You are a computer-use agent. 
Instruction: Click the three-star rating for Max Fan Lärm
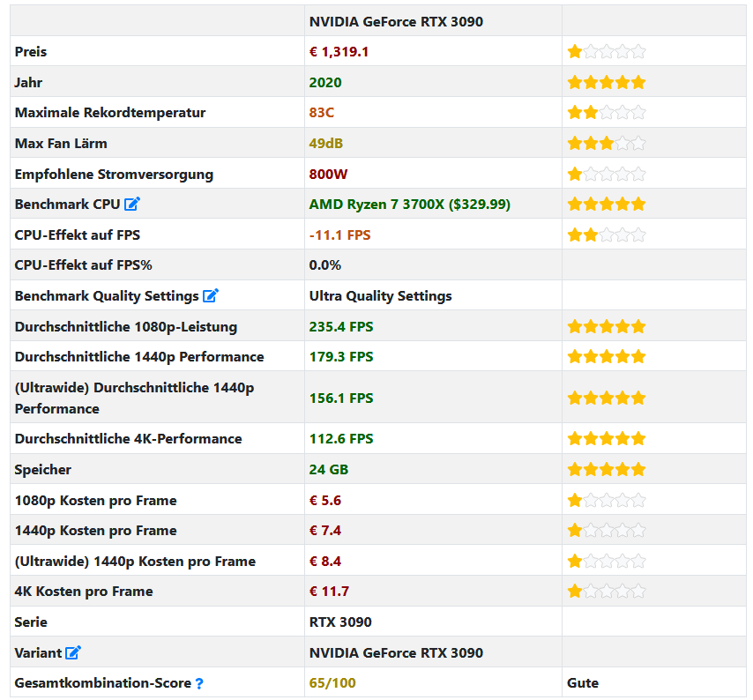607,143
